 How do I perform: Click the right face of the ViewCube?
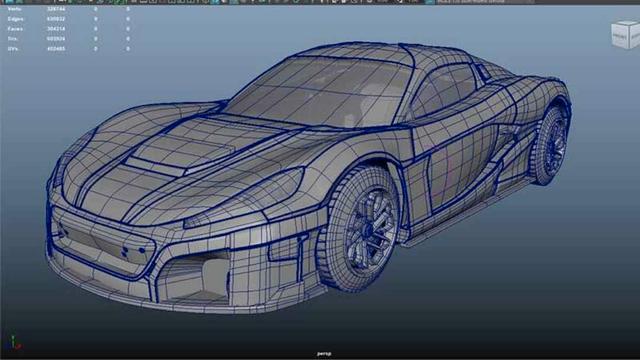point(634,36)
